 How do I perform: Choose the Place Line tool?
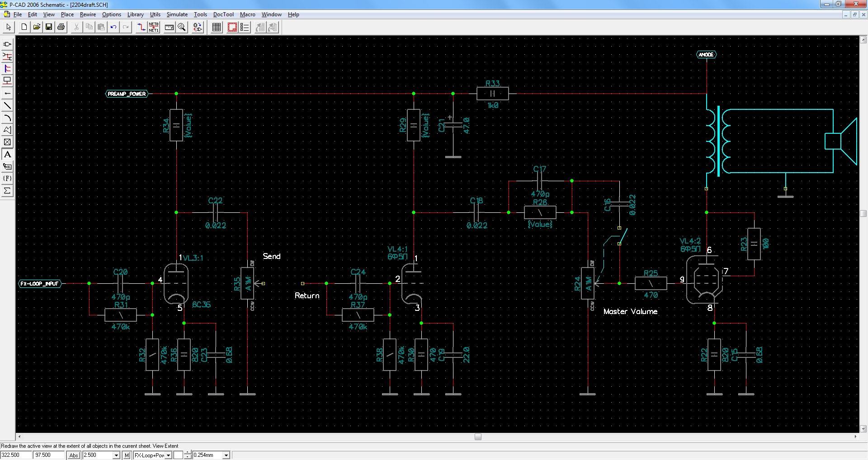tap(7, 106)
